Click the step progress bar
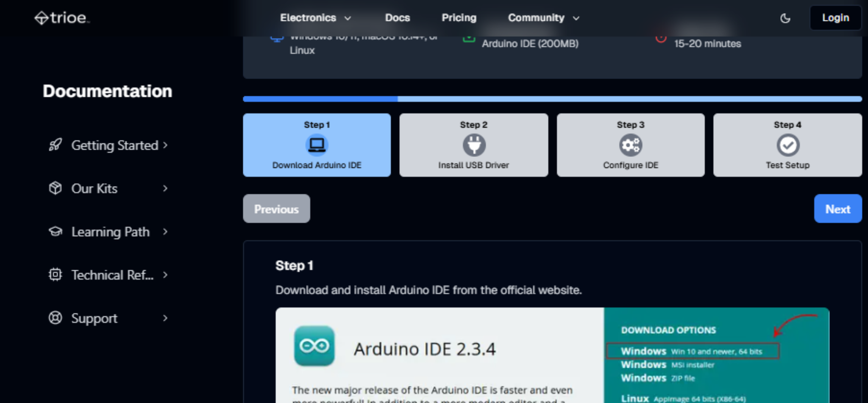Screen dimensions: 868x403 click(552, 99)
